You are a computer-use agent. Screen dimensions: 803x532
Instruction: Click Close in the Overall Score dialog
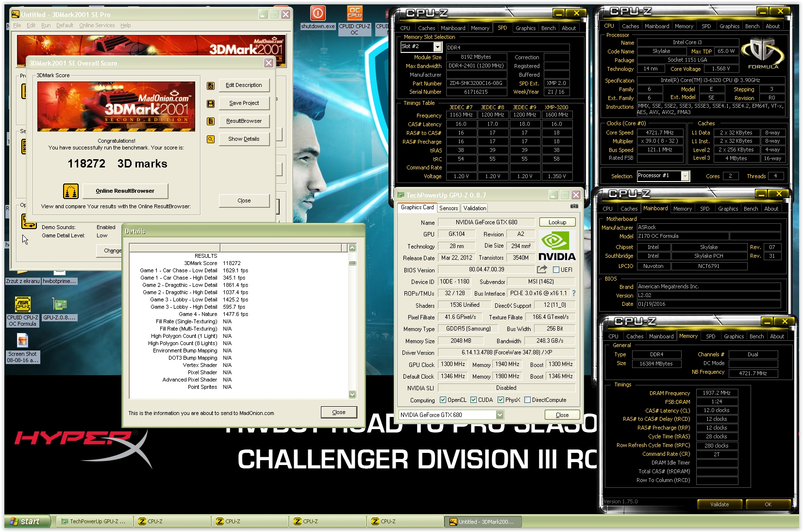click(x=244, y=201)
